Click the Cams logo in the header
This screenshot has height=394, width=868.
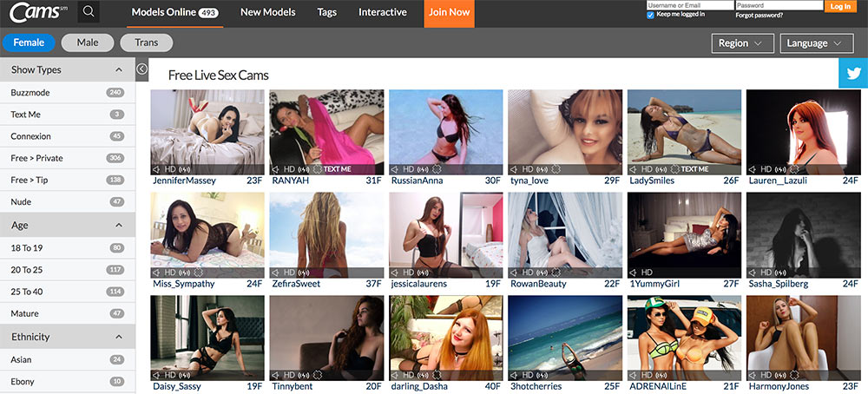coord(36,12)
